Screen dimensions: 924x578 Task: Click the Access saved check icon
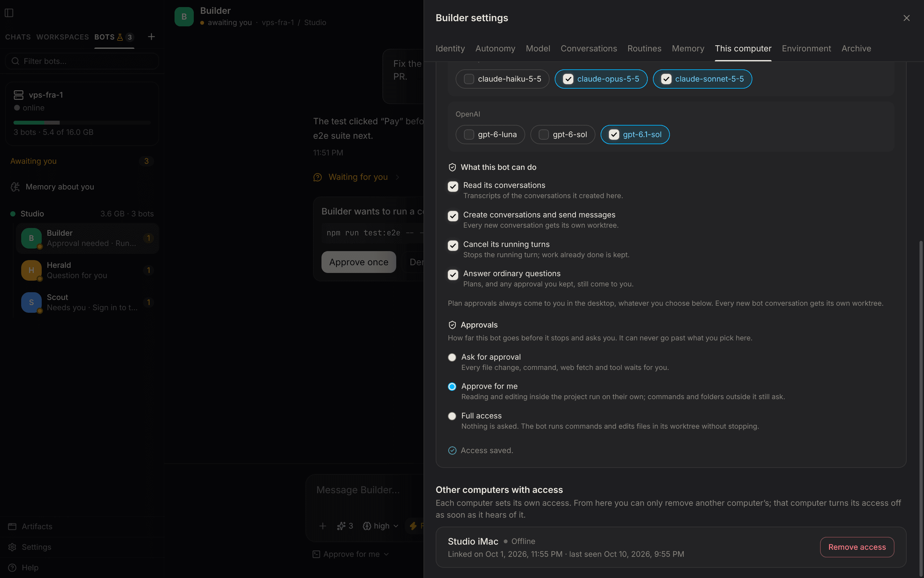pyautogui.click(x=452, y=451)
